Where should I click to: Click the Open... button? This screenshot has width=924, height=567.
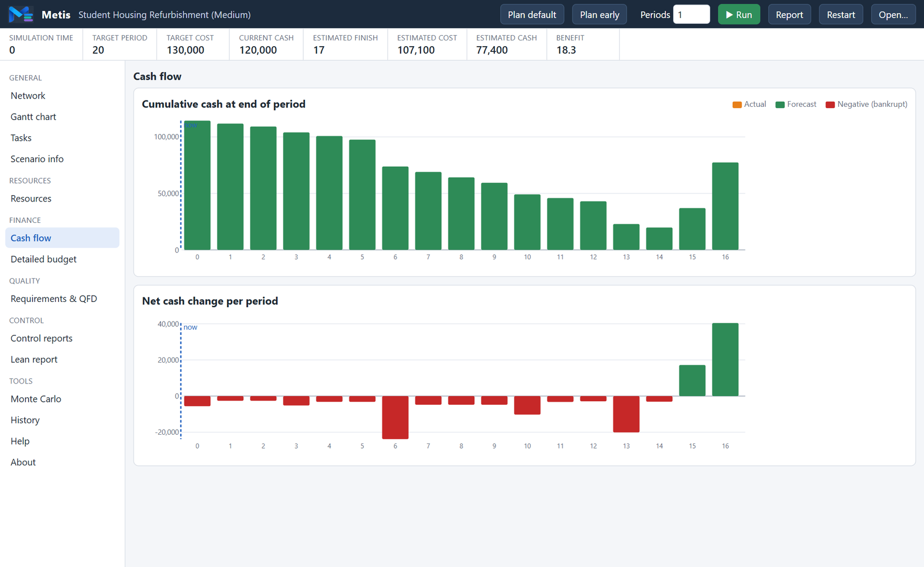[893, 14]
